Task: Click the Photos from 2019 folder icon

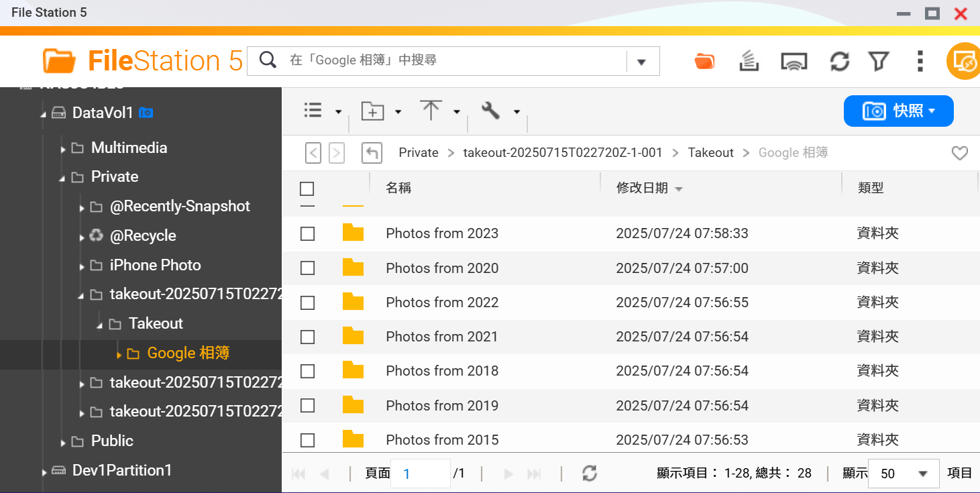Action: pyautogui.click(x=353, y=405)
